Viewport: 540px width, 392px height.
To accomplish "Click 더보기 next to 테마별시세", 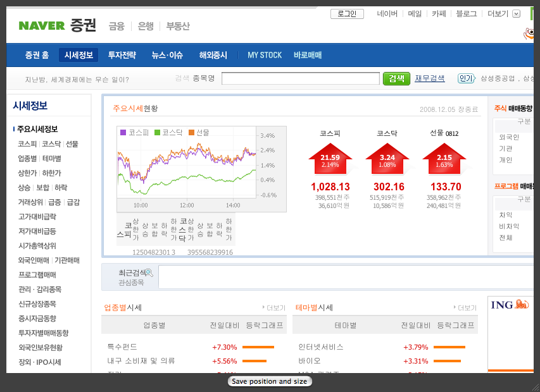I will 465,308.
